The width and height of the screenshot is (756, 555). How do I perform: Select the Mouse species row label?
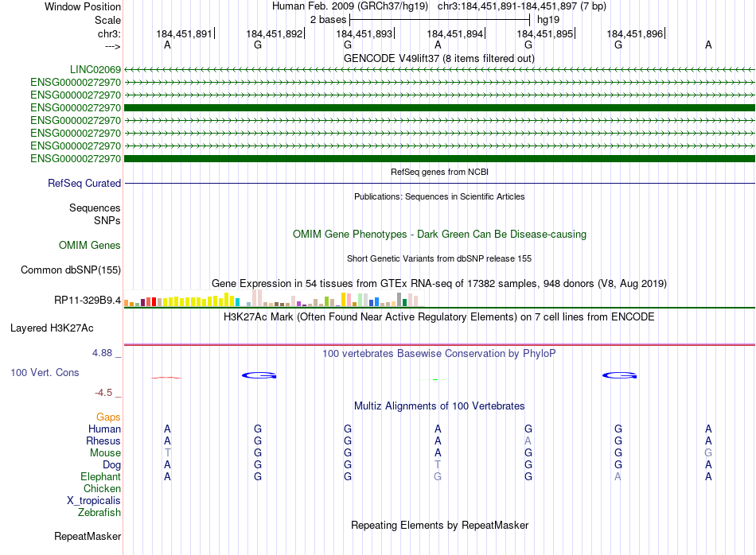(x=105, y=453)
